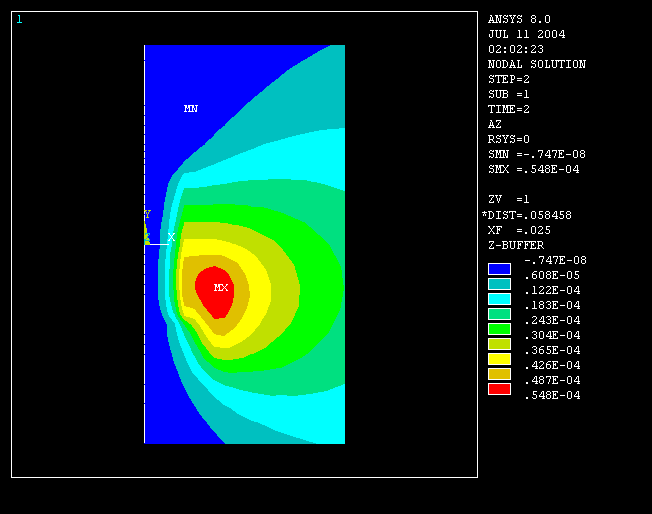The width and height of the screenshot is (652, 514).
Task: Click the X axis label of the coordinate triad
Action: tap(171, 237)
